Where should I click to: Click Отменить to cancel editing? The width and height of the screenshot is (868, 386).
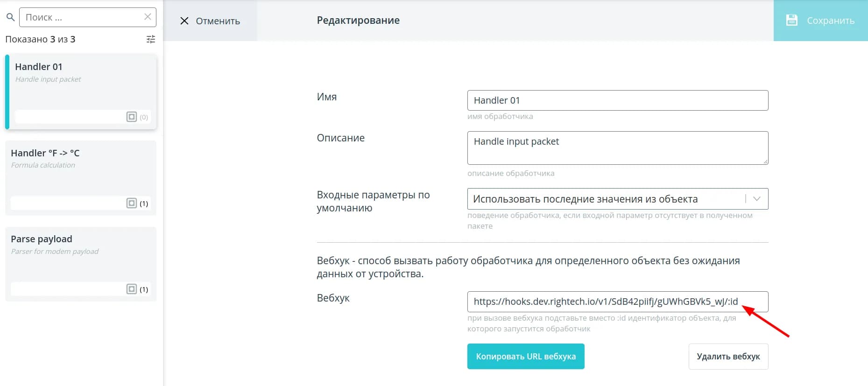(x=218, y=21)
